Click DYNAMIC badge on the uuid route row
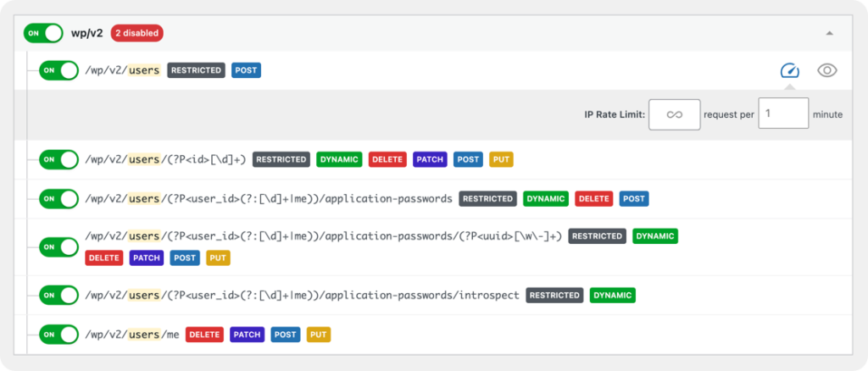 click(655, 236)
